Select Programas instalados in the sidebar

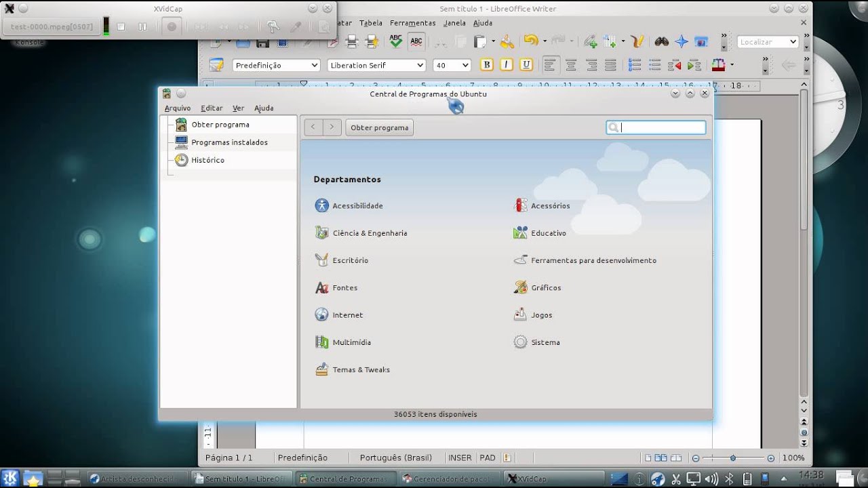pos(229,142)
